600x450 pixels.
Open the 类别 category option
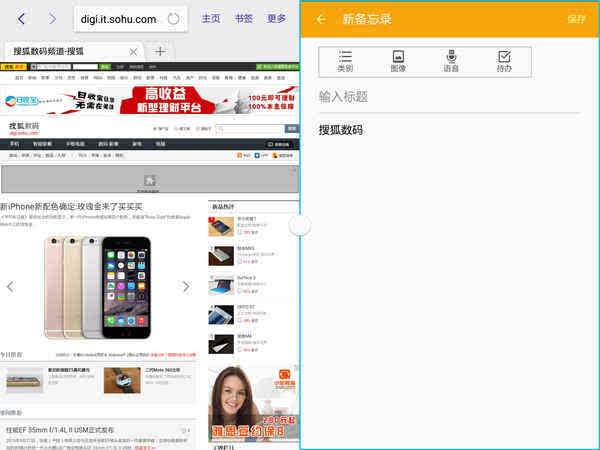point(345,62)
